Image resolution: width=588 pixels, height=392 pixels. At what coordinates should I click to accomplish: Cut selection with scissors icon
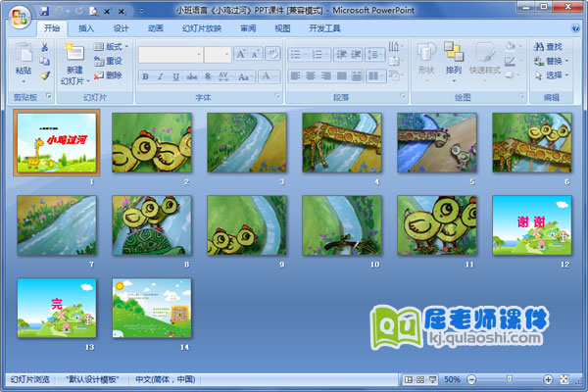pos(45,47)
